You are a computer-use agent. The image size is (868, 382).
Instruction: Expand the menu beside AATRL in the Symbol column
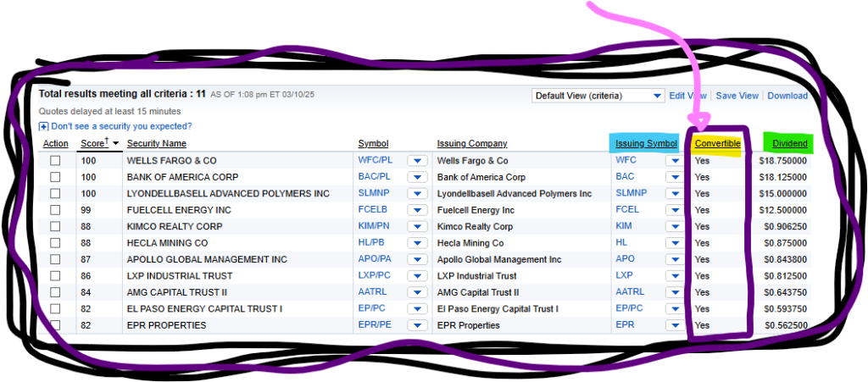[417, 292]
